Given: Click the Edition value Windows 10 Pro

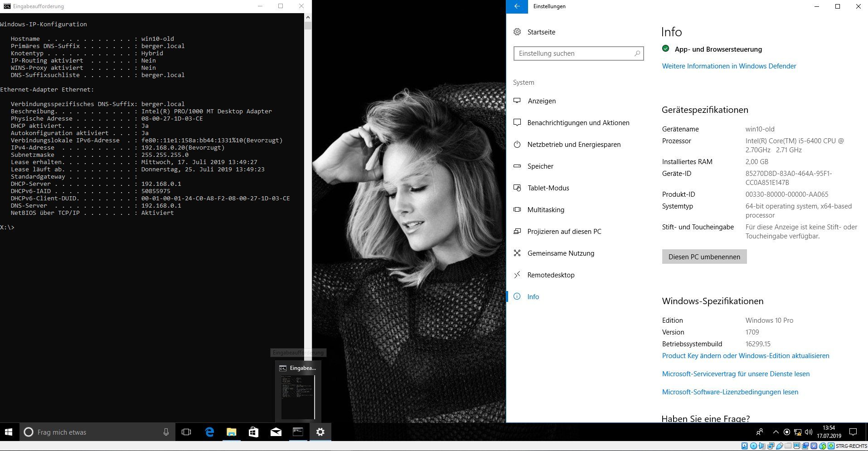Looking at the screenshot, I should tap(769, 320).
